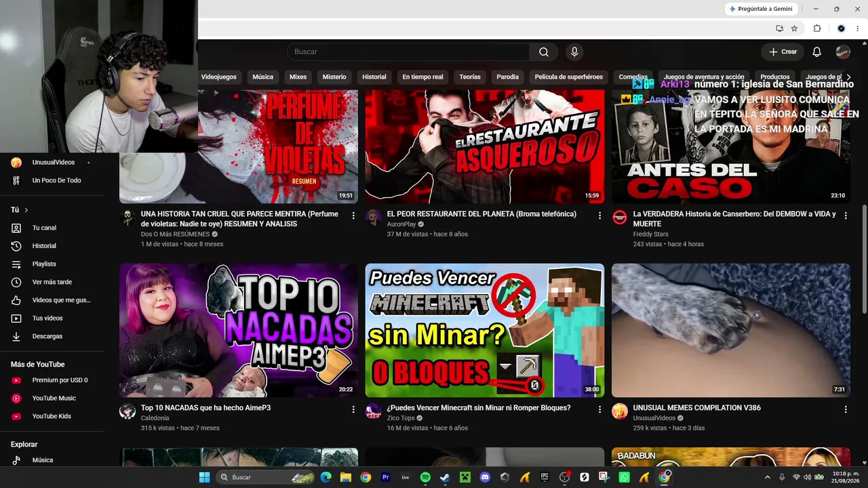868x488 pixels.
Task: Open options menu for the Canserbero video
Action: coord(846,216)
